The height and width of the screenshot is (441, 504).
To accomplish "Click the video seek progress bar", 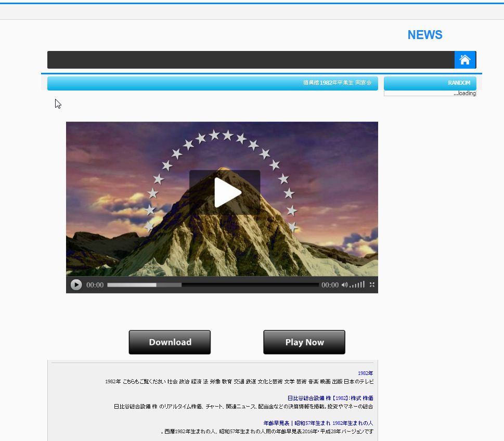I will tap(213, 285).
